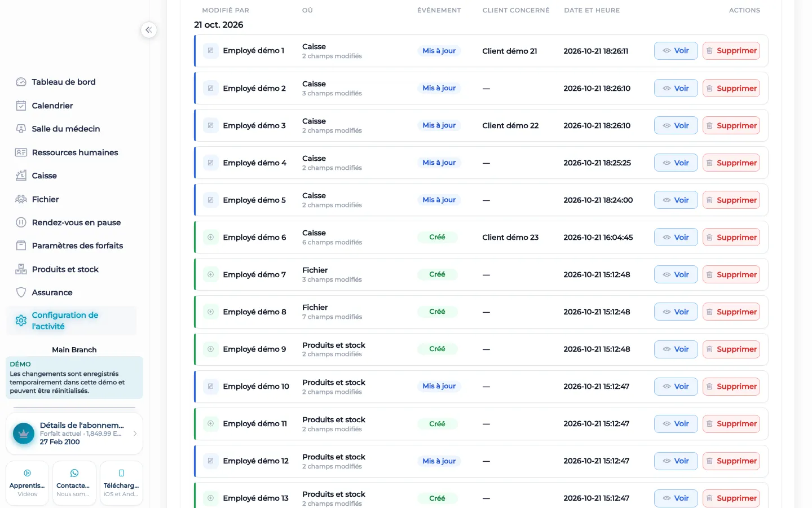
Task: Click the Modifié par column header
Action: [226, 10]
